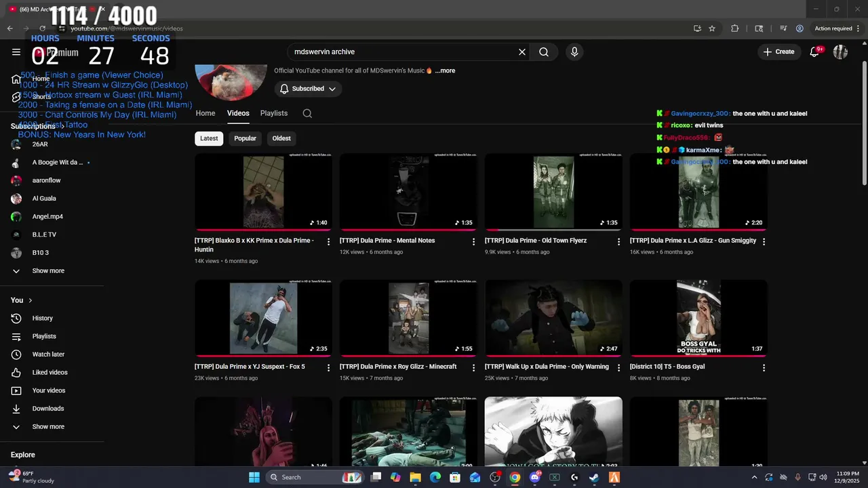The height and width of the screenshot is (488, 868).
Task: Search within the channel using the magnifier icon
Action: pyautogui.click(x=307, y=113)
